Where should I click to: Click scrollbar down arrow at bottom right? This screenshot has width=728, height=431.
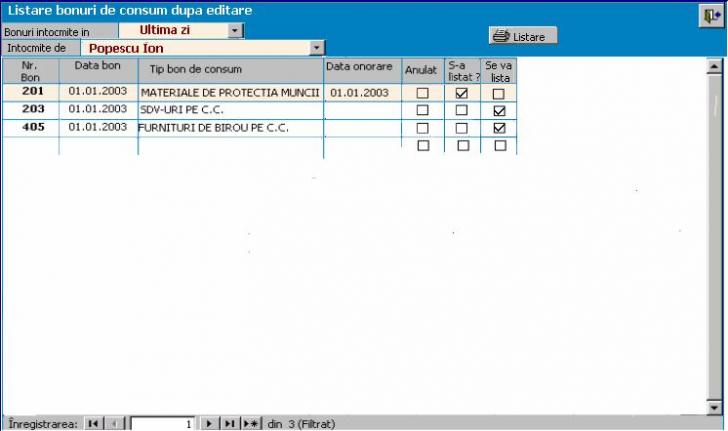(x=714, y=408)
